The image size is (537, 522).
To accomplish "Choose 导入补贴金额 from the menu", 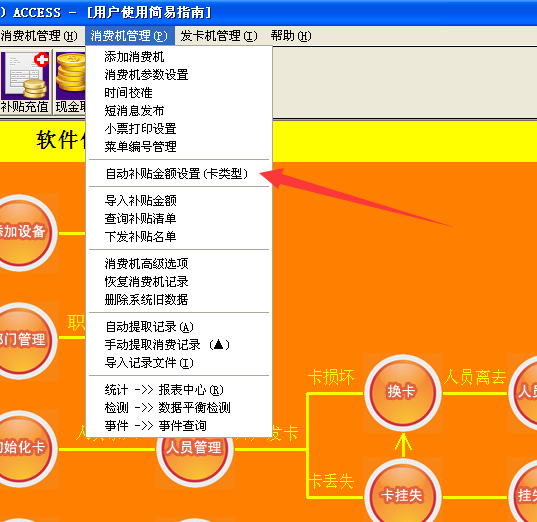I will pos(179,201).
